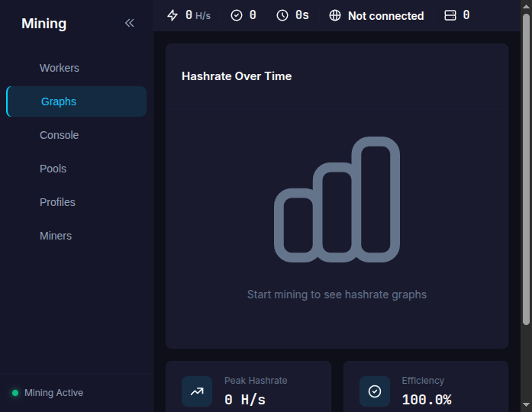Click the globe connection icon
This screenshot has height=412, width=532.
(335, 15)
